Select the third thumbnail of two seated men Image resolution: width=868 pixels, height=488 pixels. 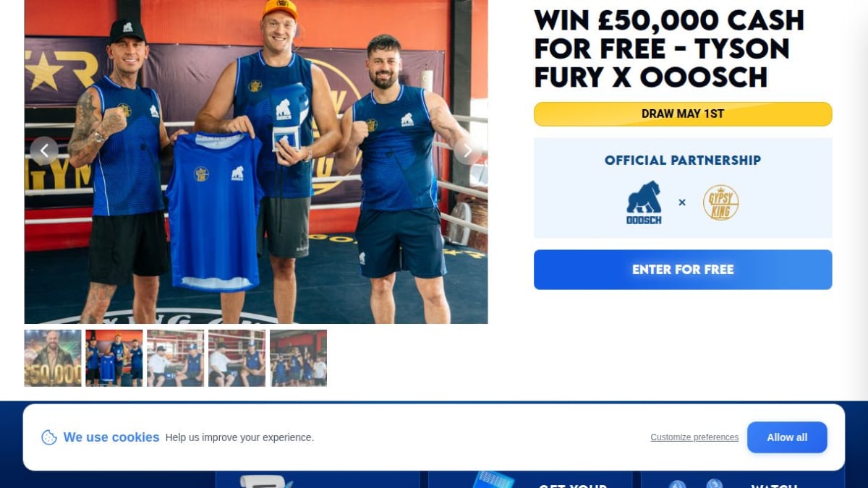(176, 358)
